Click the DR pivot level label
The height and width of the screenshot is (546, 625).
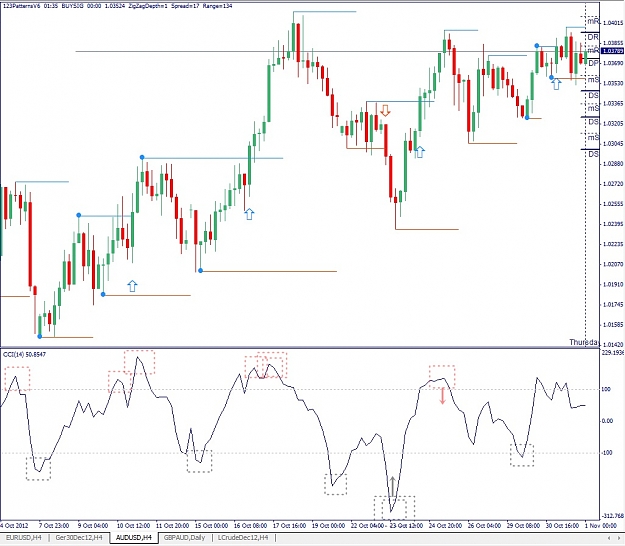click(593, 37)
